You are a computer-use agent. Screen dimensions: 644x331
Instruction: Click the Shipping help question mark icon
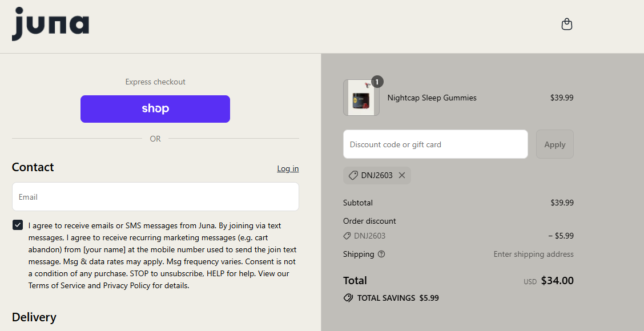click(x=381, y=254)
